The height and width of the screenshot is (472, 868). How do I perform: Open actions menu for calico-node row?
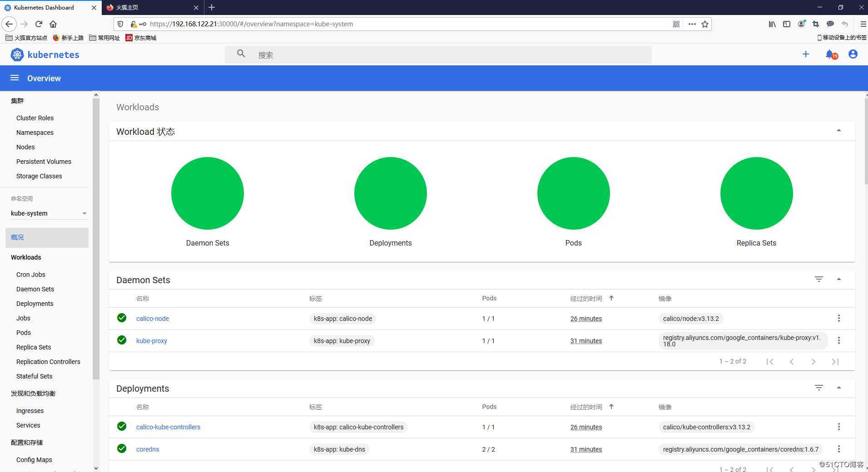click(839, 319)
